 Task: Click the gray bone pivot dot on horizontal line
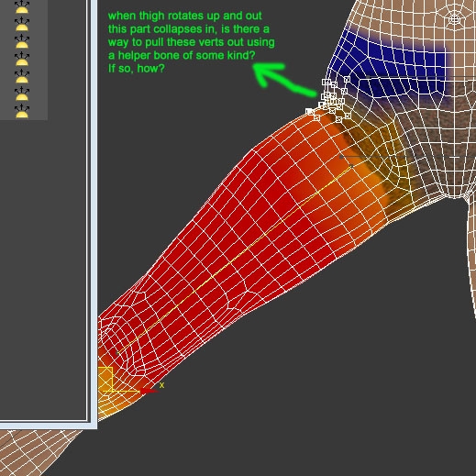(x=341, y=157)
